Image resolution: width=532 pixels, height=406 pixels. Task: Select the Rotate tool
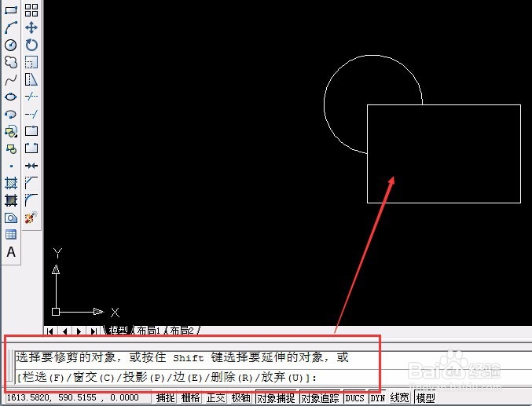point(31,45)
